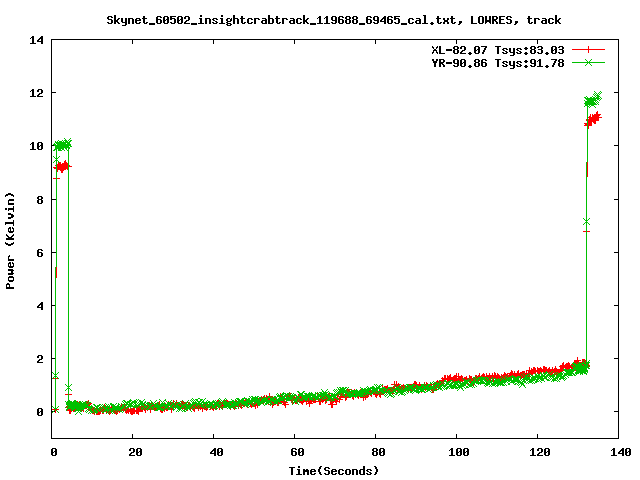Select the XL-82.07 Tsys:83.03 legend label

[498, 50]
